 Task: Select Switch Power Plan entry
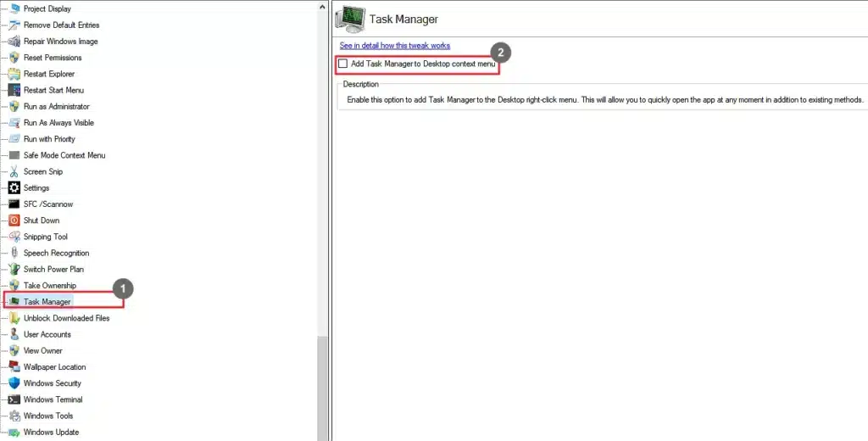coord(53,269)
